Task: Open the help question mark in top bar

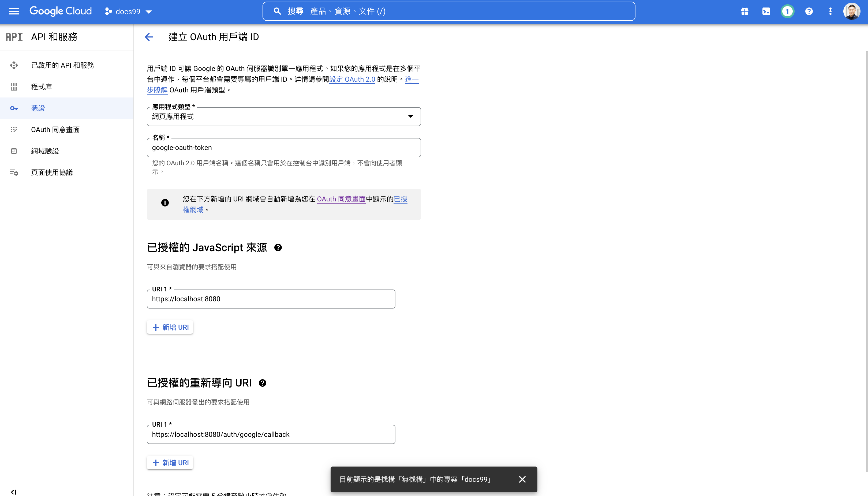Action: [809, 11]
